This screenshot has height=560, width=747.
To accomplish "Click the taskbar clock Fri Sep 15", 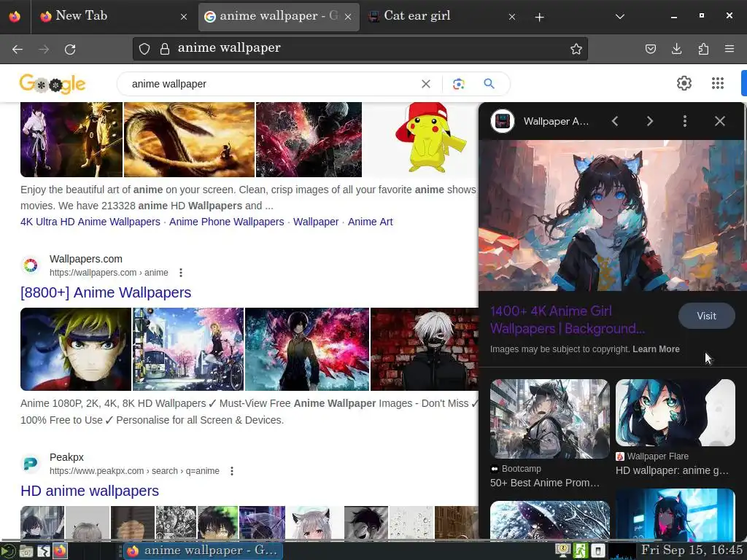I will [692, 551].
